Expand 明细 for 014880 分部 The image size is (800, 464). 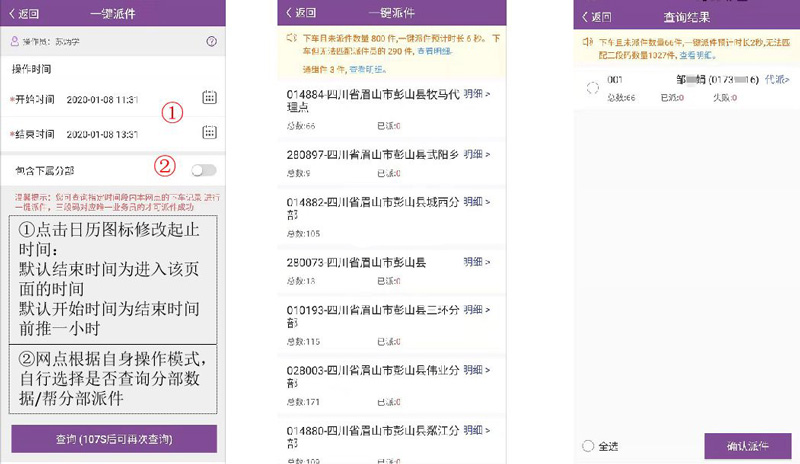pos(477,430)
